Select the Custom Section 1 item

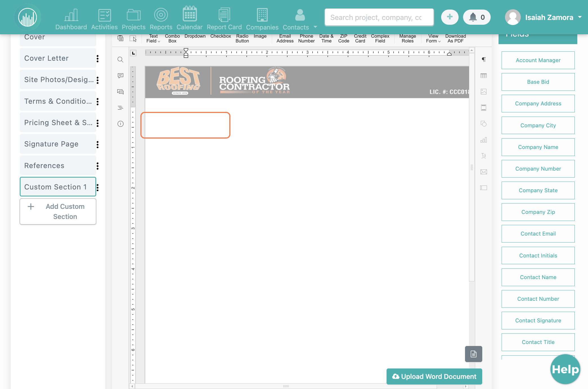[x=58, y=187]
